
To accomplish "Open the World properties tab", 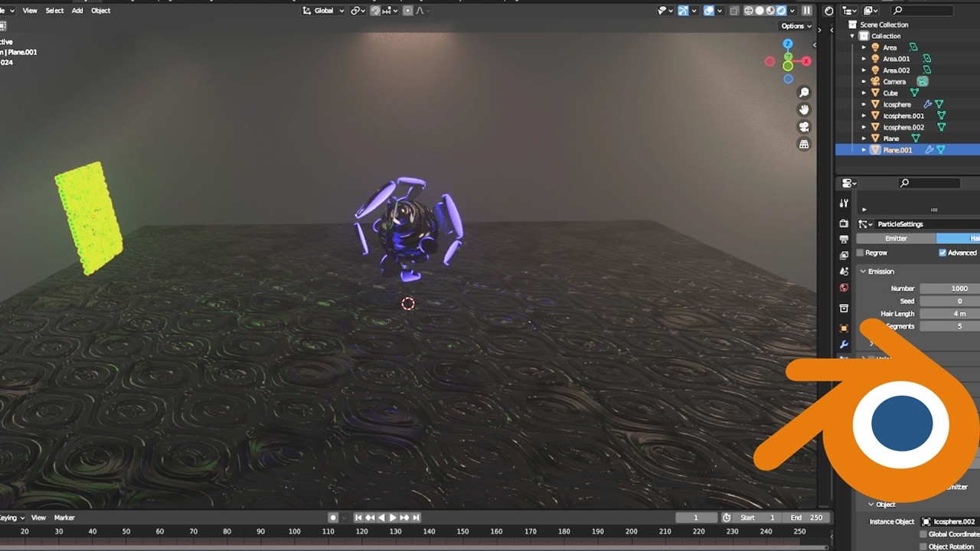I will point(844,289).
